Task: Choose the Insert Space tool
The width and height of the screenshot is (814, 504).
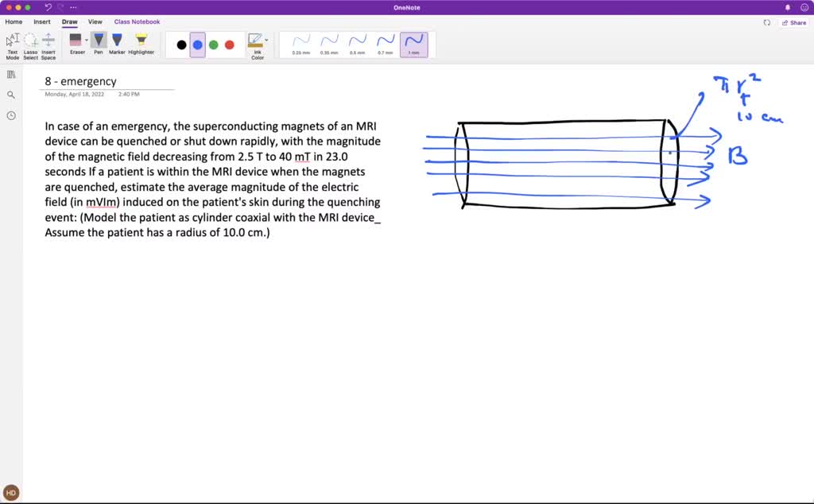Action: point(48,45)
